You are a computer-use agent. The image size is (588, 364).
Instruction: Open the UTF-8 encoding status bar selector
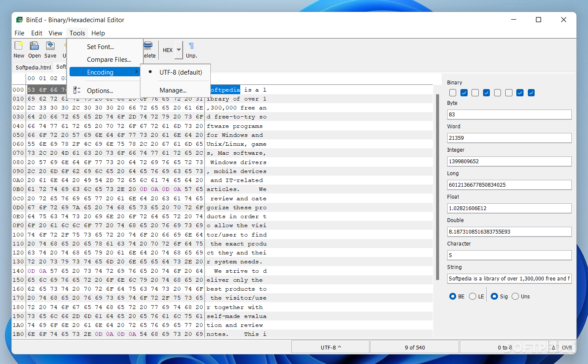tap(330, 347)
